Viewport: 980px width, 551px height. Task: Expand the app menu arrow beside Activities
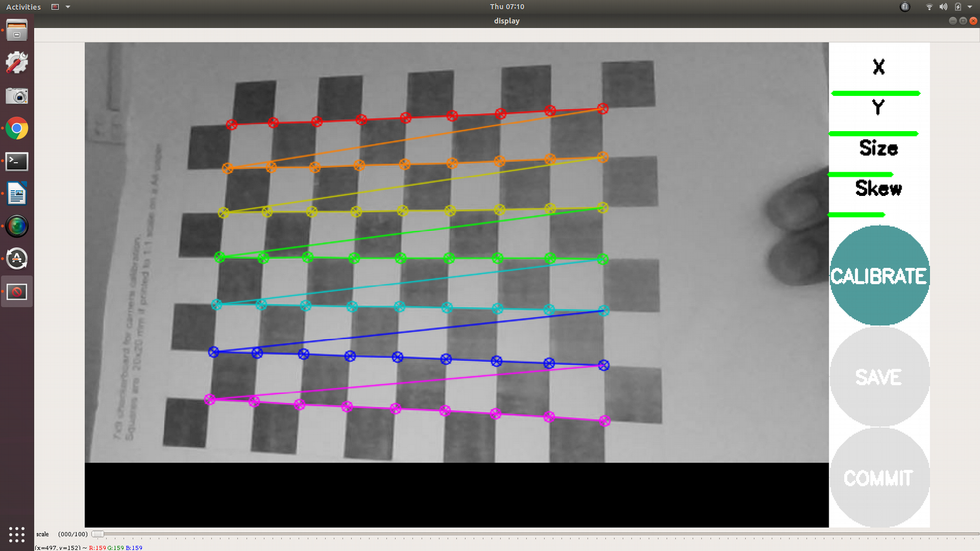(x=68, y=7)
